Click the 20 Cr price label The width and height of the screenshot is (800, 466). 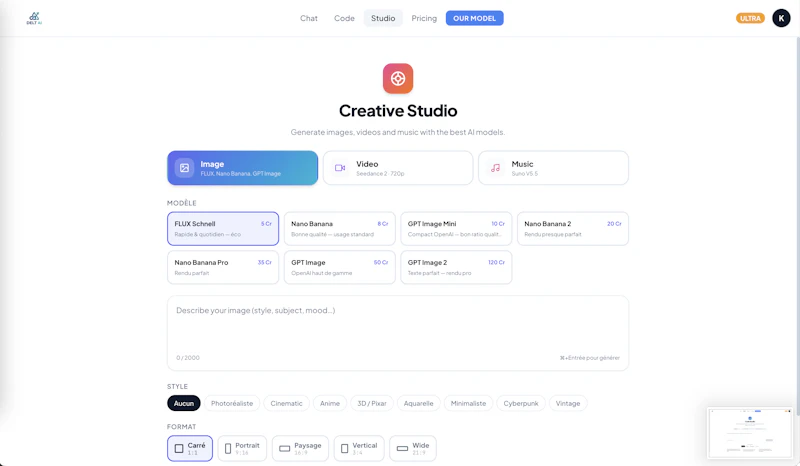(x=614, y=224)
